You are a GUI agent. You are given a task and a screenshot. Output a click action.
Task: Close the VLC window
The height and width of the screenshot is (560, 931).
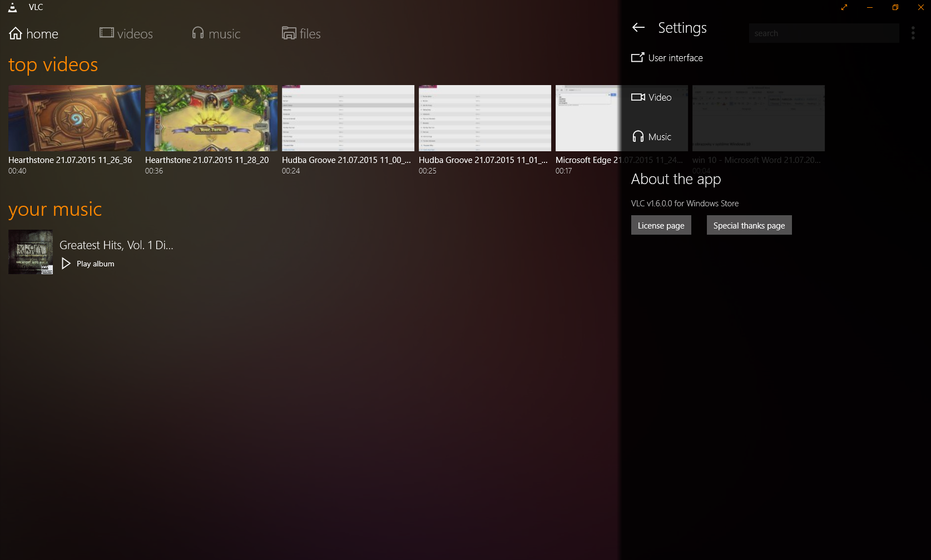click(920, 7)
